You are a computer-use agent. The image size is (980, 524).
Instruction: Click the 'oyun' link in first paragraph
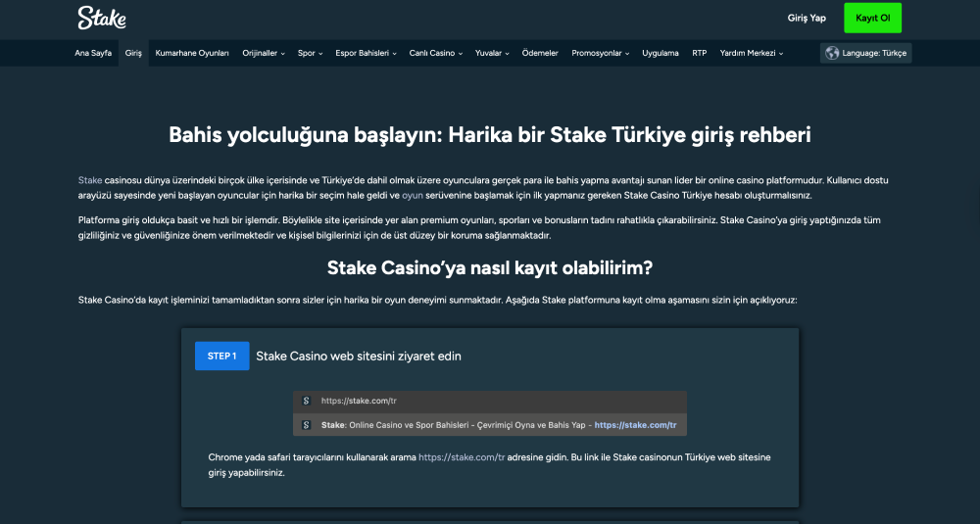coord(413,196)
